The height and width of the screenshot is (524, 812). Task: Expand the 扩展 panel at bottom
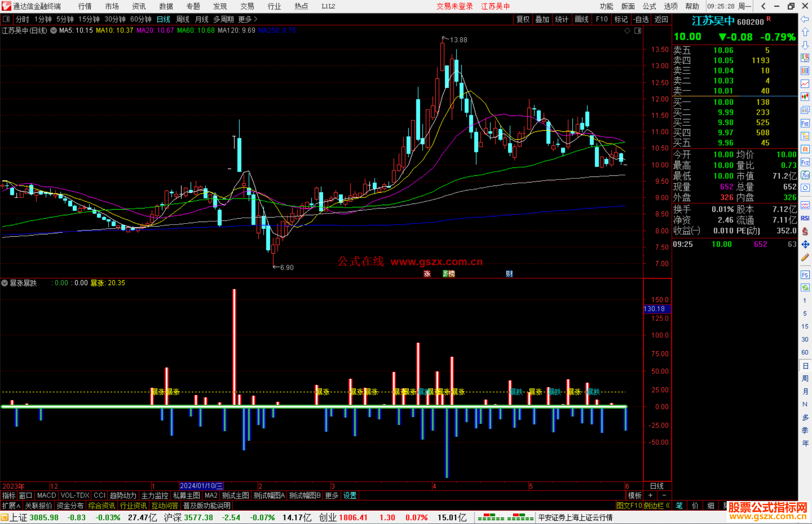(11, 506)
